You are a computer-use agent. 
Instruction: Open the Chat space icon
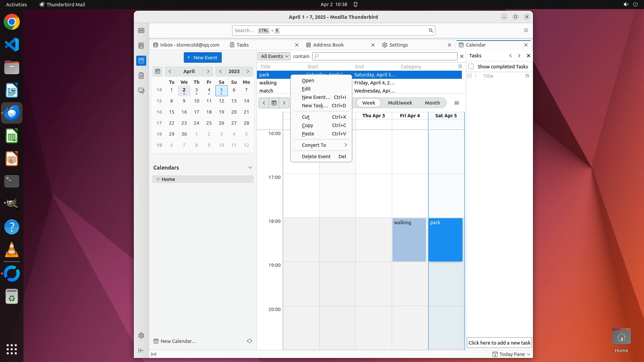click(x=141, y=91)
